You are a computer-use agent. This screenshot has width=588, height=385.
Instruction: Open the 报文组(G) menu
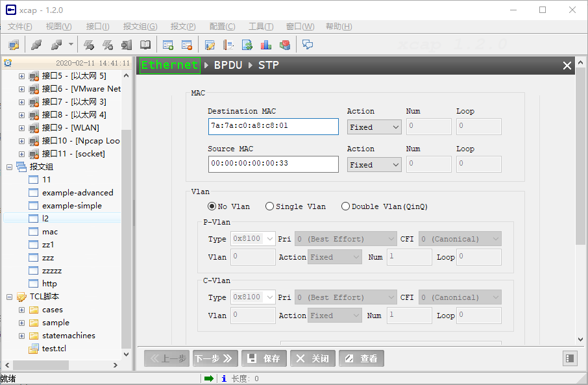[140, 27]
